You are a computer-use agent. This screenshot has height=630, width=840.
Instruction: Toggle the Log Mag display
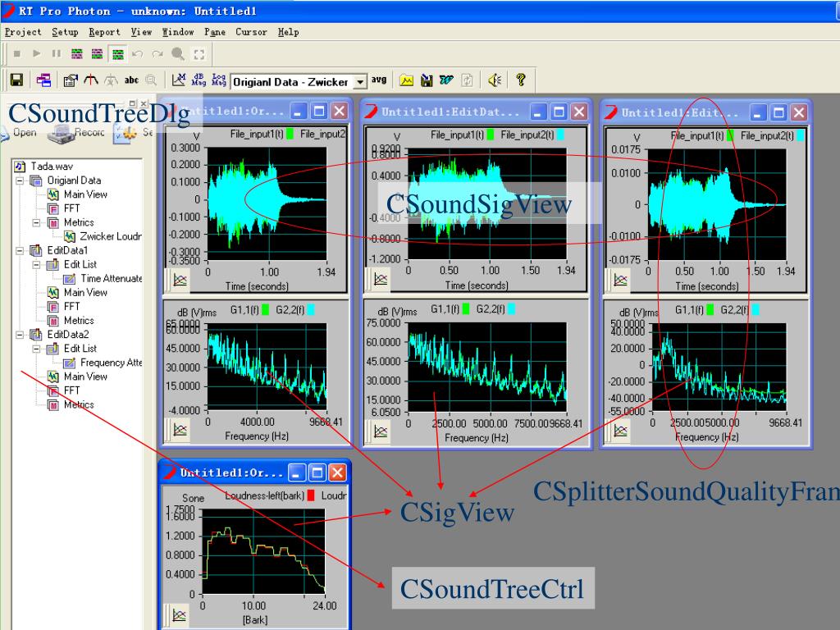click(x=218, y=80)
